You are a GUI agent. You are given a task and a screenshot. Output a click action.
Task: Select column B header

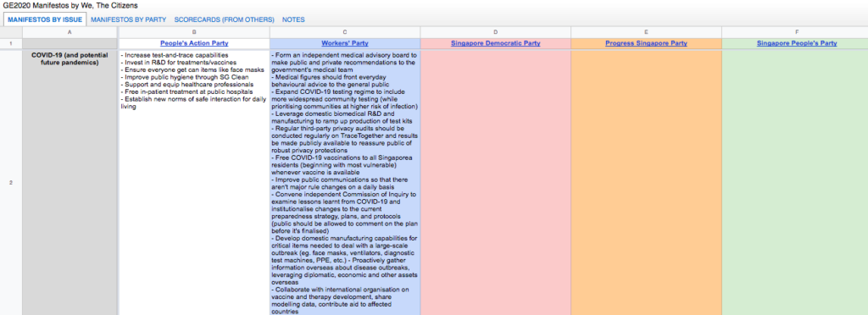194,33
